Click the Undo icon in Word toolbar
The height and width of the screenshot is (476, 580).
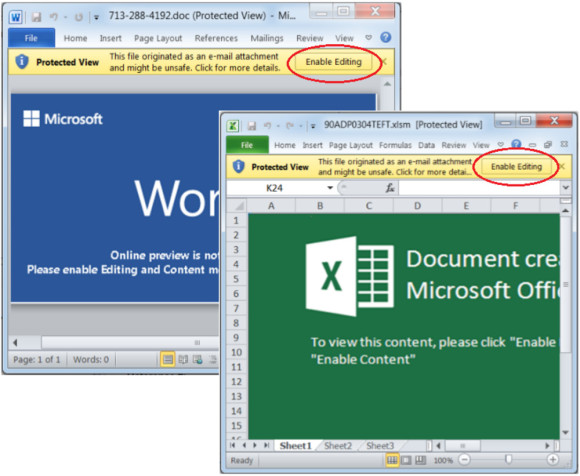tap(54, 17)
